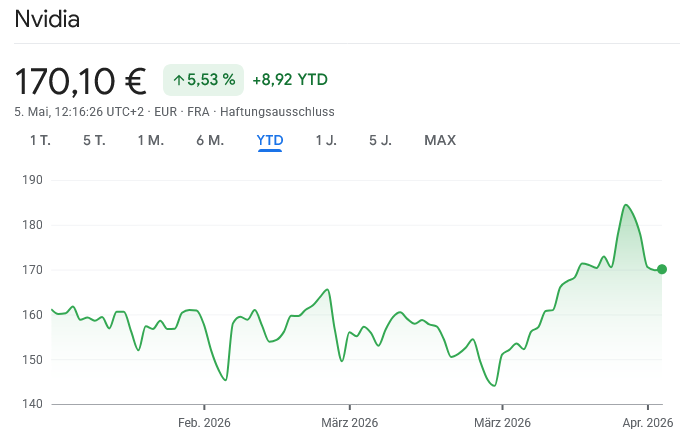The height and width of the screenshot is (437, 680).
Task: Open the Haftungsausschluss disclaimer link
Action: pyautogui.click(x=277, y=112)
